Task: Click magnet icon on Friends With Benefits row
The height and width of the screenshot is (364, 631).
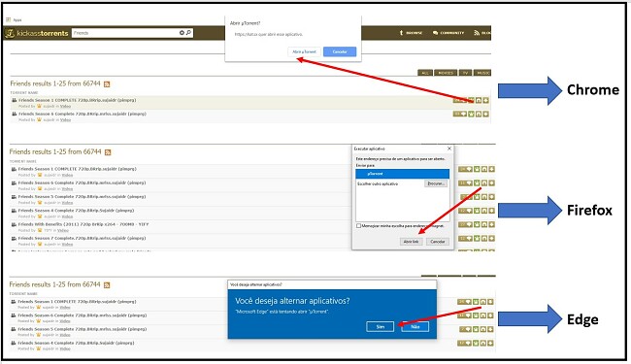Action: 484,224
